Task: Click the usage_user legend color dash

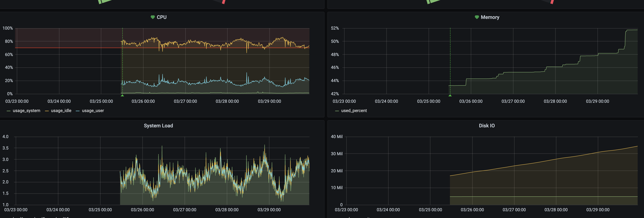Action: [x=77, y=111]
